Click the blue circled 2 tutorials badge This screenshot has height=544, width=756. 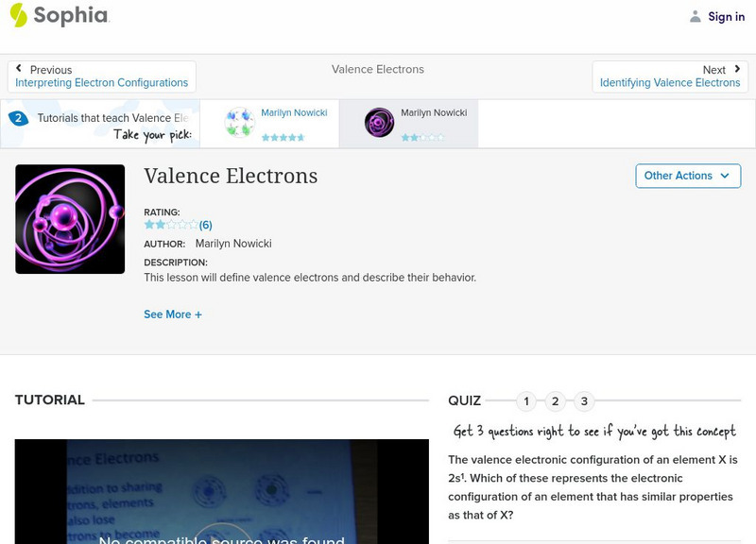click(x=21, y=118)
